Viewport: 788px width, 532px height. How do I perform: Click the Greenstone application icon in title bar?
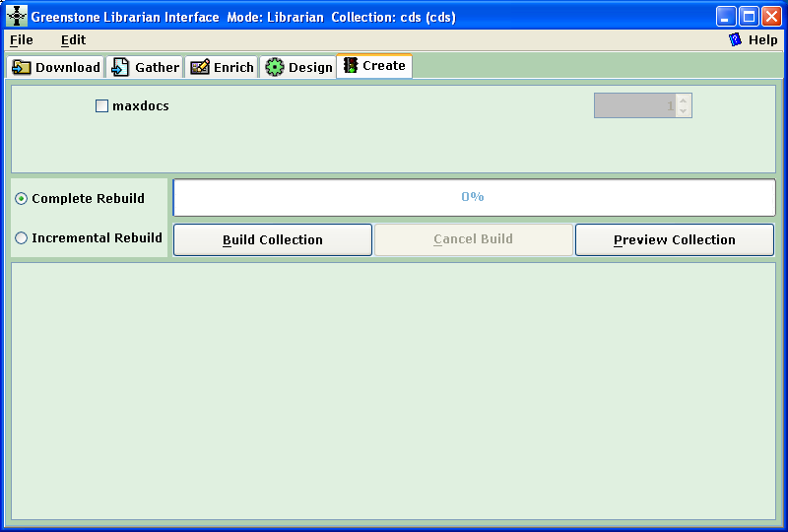(17, 17)
